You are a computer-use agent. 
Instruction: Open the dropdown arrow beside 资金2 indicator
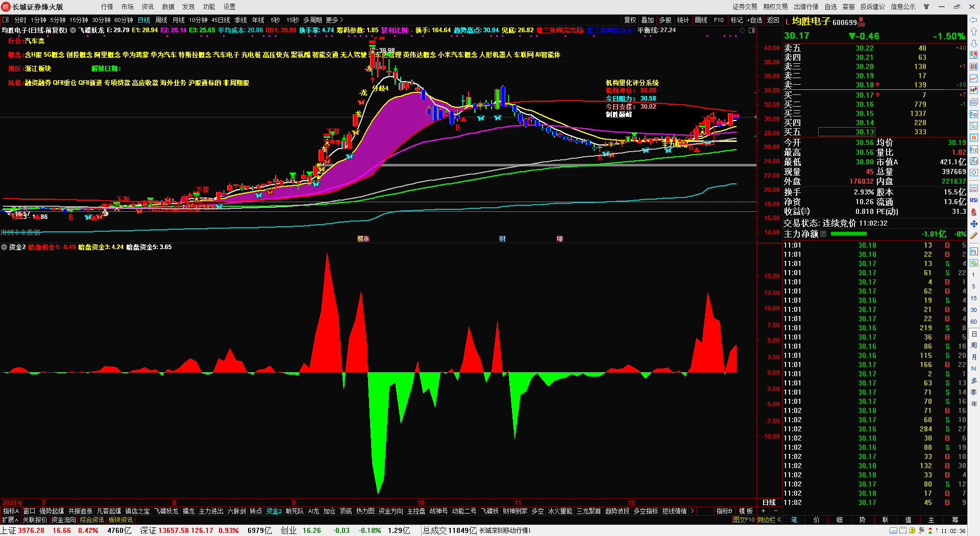coord(4,247)
